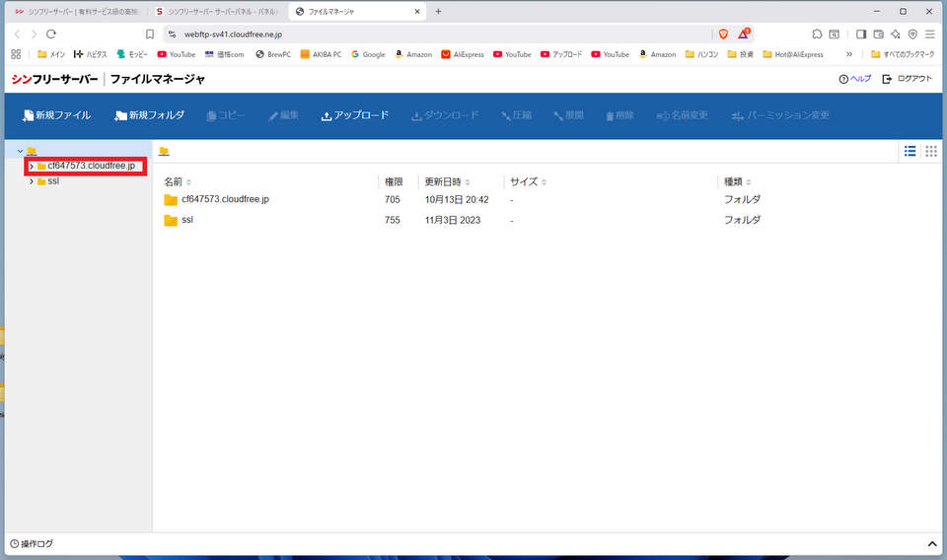This screenshot has height=560, width=947.
Task: Open the ヘルプ help link
Action: (x=854, y=79)
